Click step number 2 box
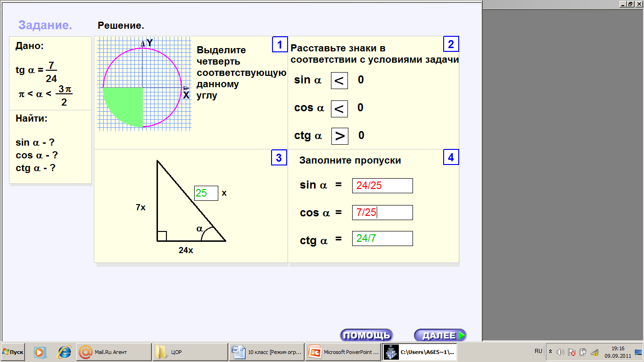 coord(451,44)
